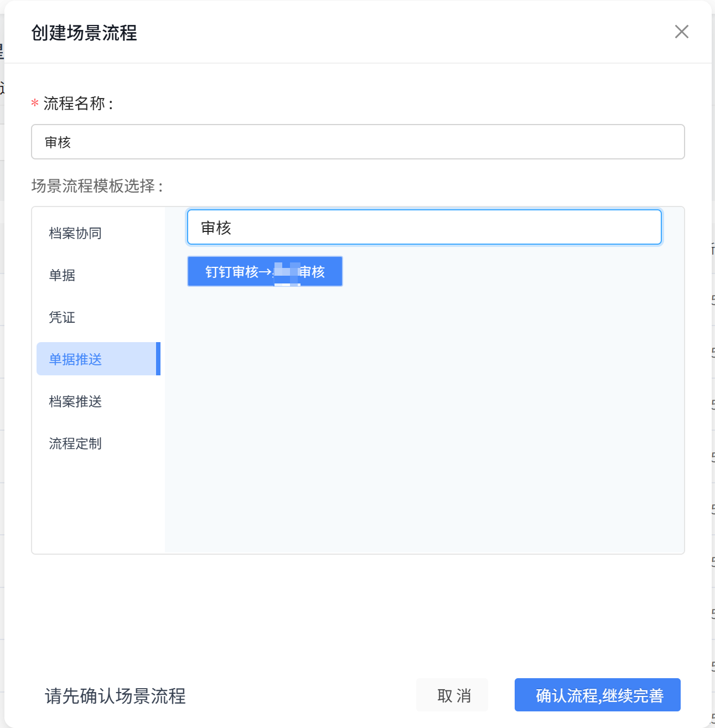
Task: Open the 流程定制 category
Action: pyautogui.click(x=75, y=443)
